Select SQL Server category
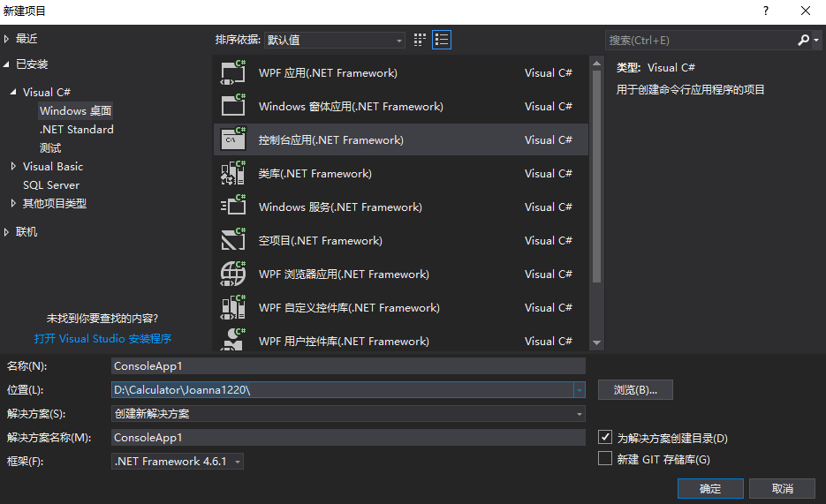 pos(51,185)
